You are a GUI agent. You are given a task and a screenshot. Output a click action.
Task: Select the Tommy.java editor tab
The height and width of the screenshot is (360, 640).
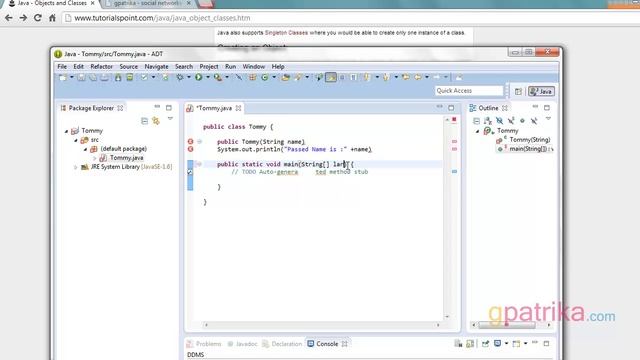214,108
